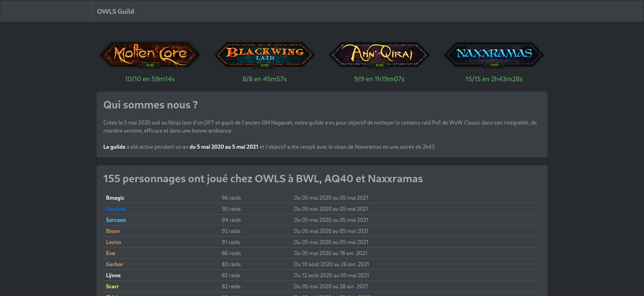Click the 155 personnages heading

[263, 179]
